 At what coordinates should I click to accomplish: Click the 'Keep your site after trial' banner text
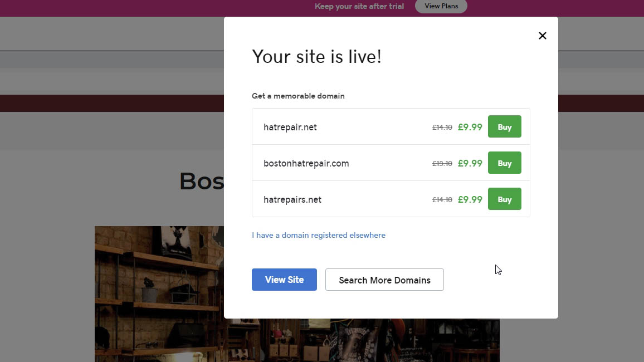359,6
